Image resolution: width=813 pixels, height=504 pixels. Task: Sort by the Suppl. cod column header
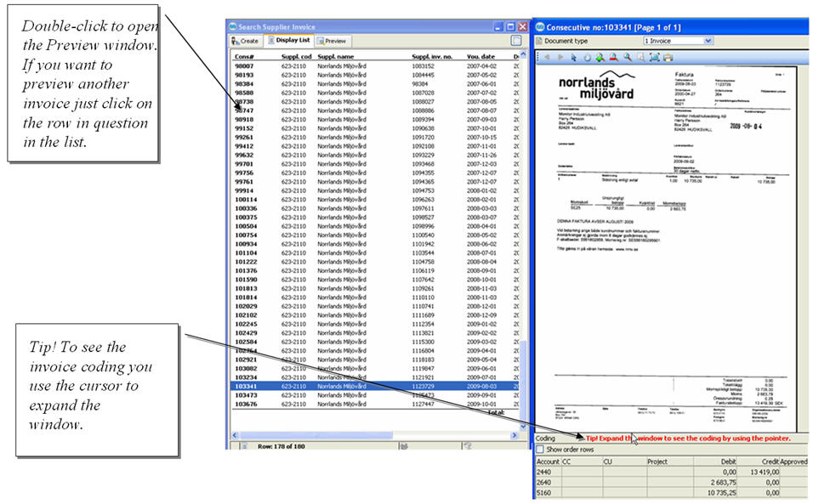point(297,56)
